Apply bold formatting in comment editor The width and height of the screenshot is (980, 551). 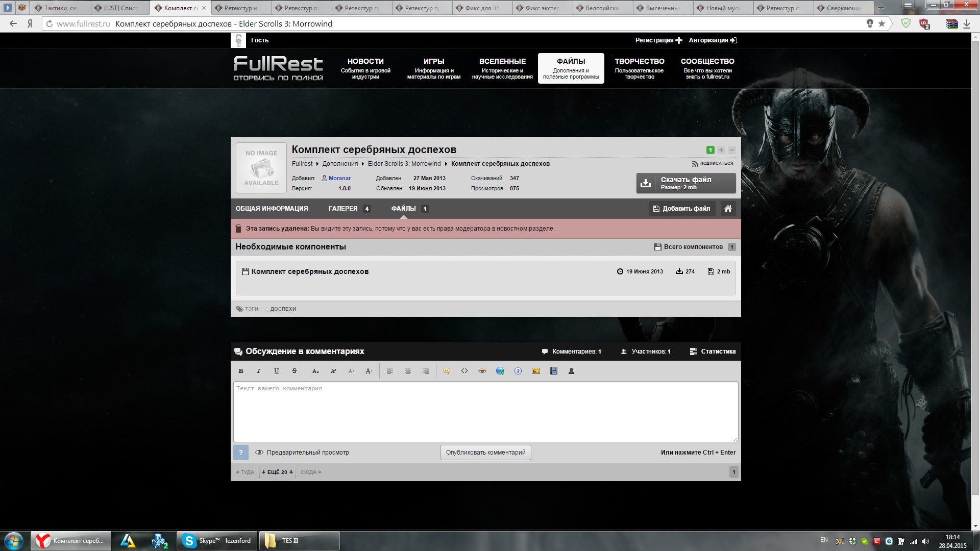pos(241,371)
